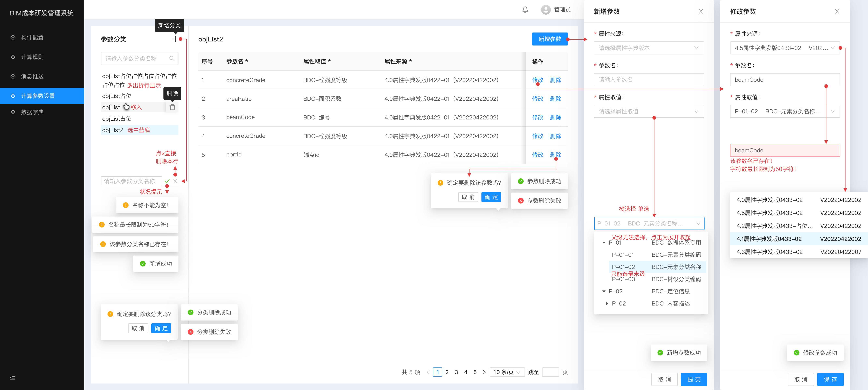The height and width of the screenshot is (390, 868).
Task: Collapse the P-01 tree node arrow
Action: click(604, 243)
